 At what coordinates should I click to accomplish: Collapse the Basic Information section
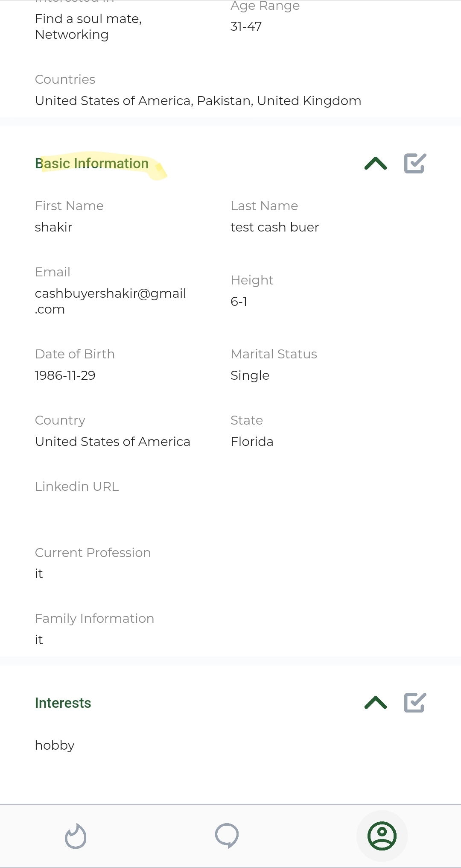(x=376, y=163)
